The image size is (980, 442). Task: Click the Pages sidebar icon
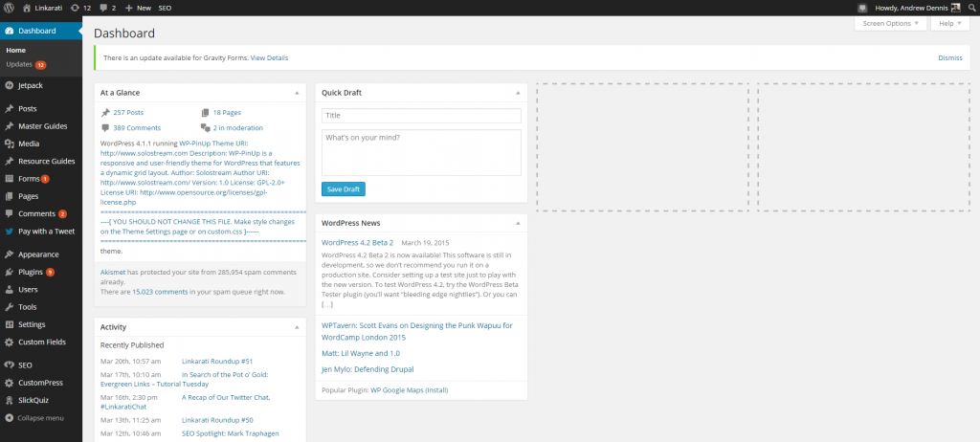coord(10,196)
